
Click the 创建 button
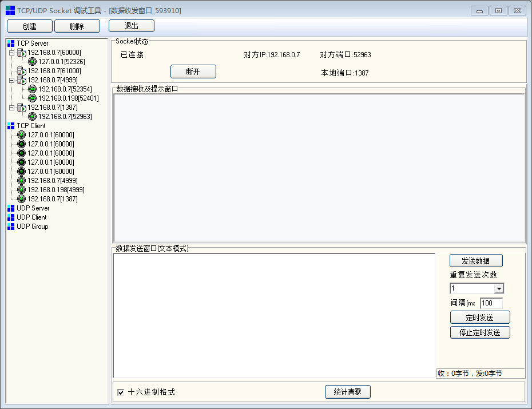30,26
